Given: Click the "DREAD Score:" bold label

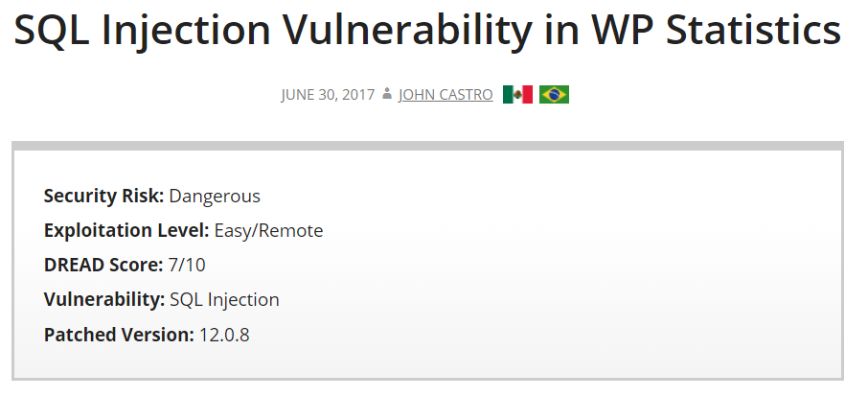Looking at the screenshot, I should tap(103, 266).
